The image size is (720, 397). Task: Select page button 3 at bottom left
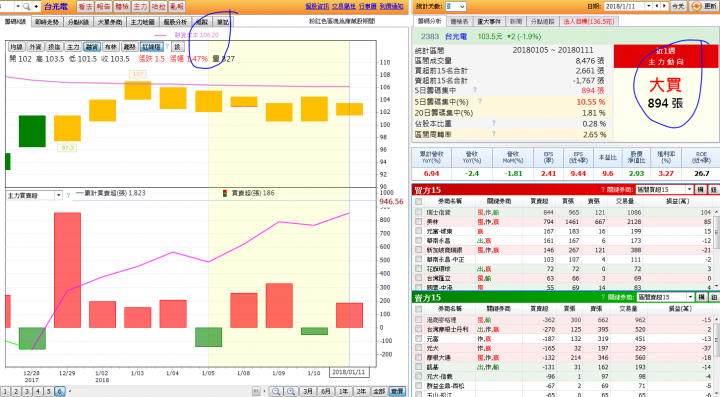[27, 391]
